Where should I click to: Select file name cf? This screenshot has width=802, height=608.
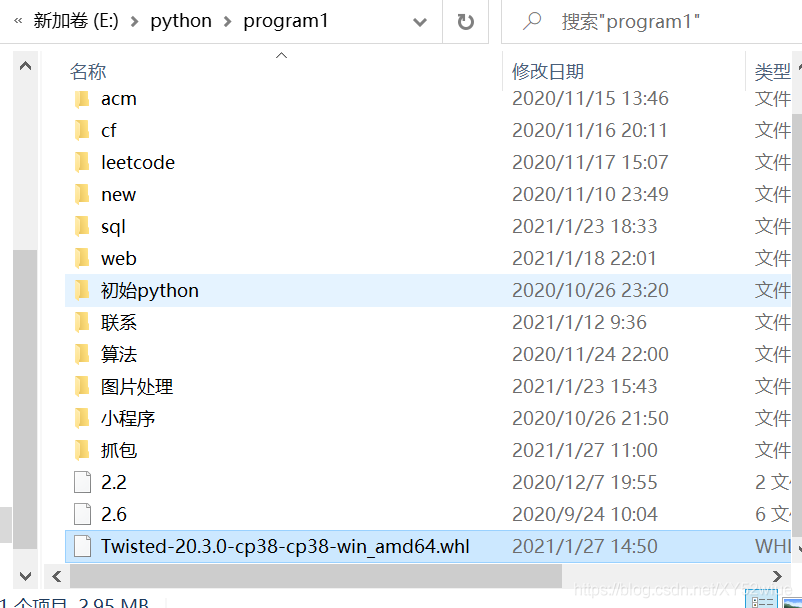(x=108, y=130)
